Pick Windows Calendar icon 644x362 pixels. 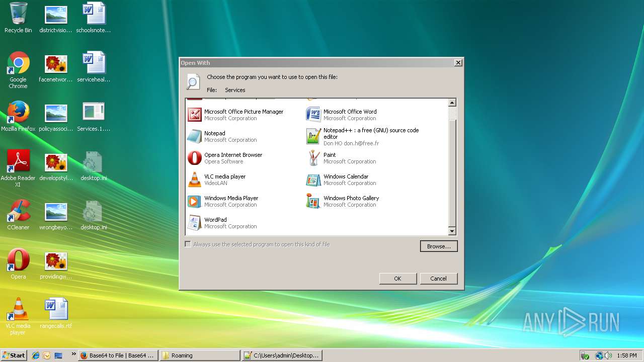point(313,179)
